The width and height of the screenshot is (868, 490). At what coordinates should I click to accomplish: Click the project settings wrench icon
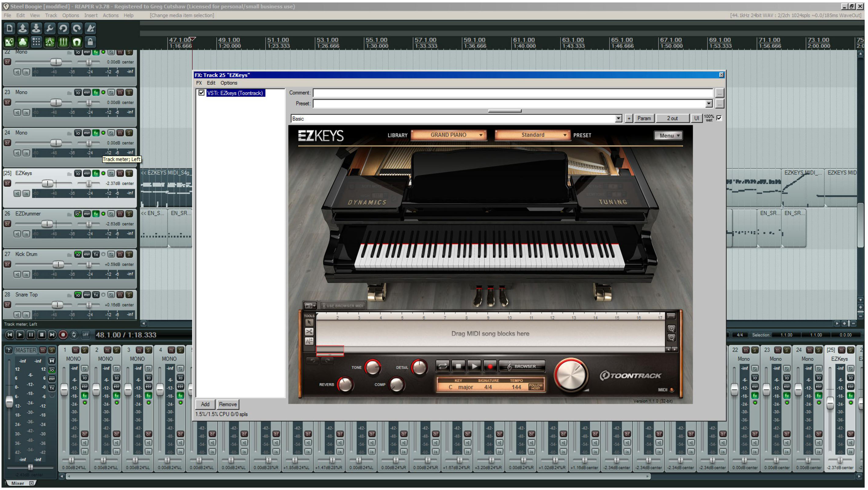(49, 28)
